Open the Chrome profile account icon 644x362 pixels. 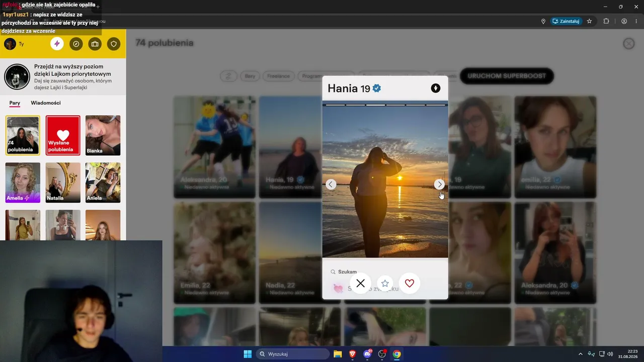click(x=624, y=21)
